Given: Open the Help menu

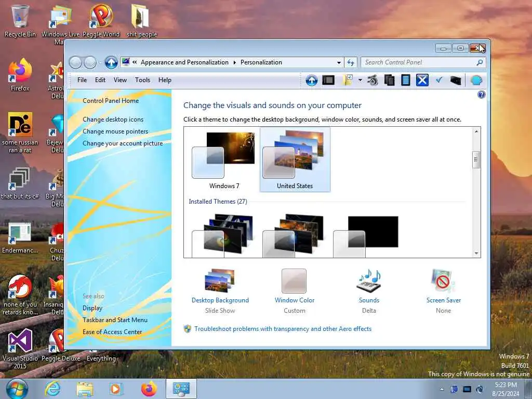Looking at the screenshot, I should click(165, 80).
